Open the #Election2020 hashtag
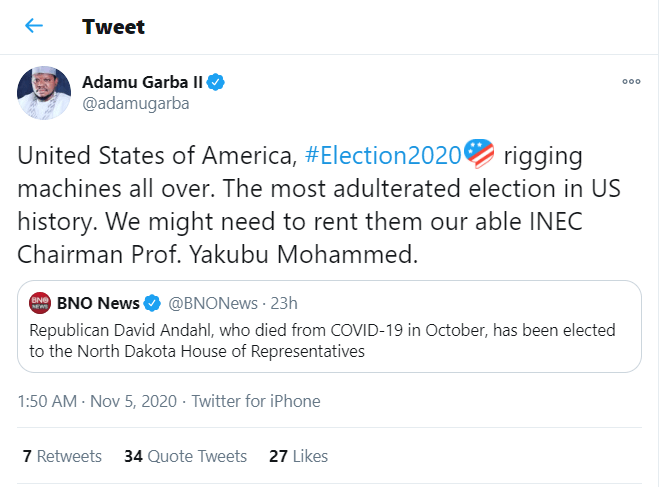661x487 pixels. point(383,156)
